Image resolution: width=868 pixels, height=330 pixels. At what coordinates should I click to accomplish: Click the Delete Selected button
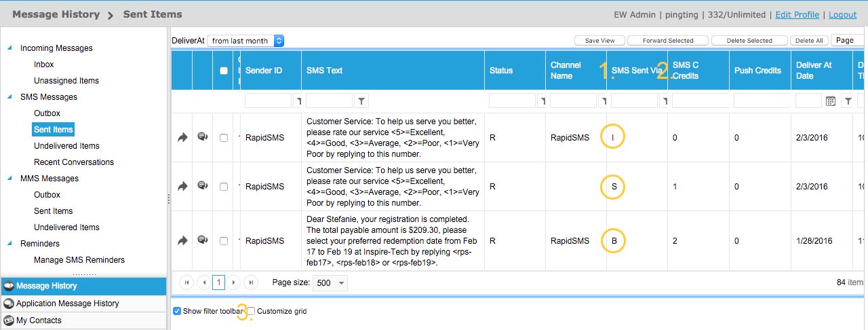pos(749,41)
